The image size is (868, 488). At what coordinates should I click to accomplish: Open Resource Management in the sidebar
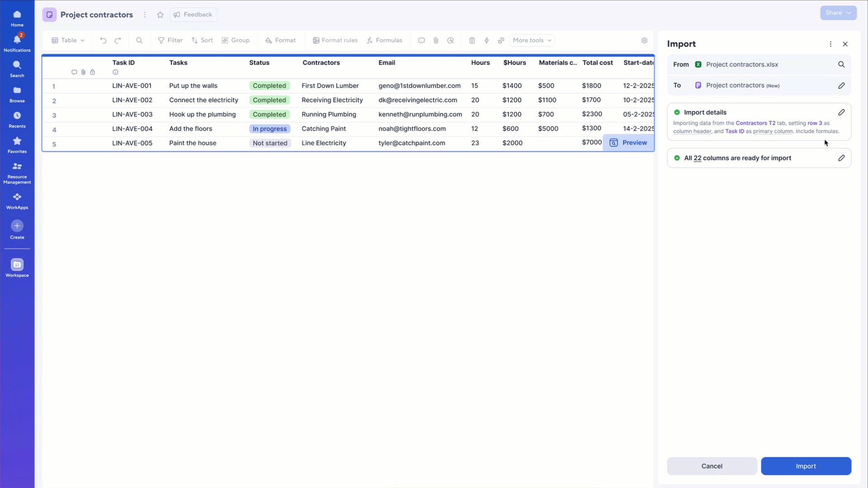pos(17,173)
